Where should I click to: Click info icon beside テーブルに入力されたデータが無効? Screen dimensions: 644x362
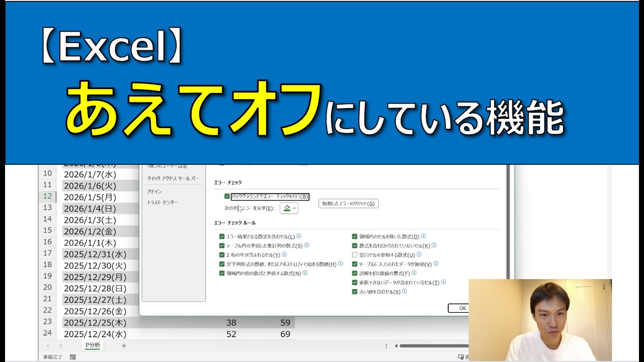point(436,263)
